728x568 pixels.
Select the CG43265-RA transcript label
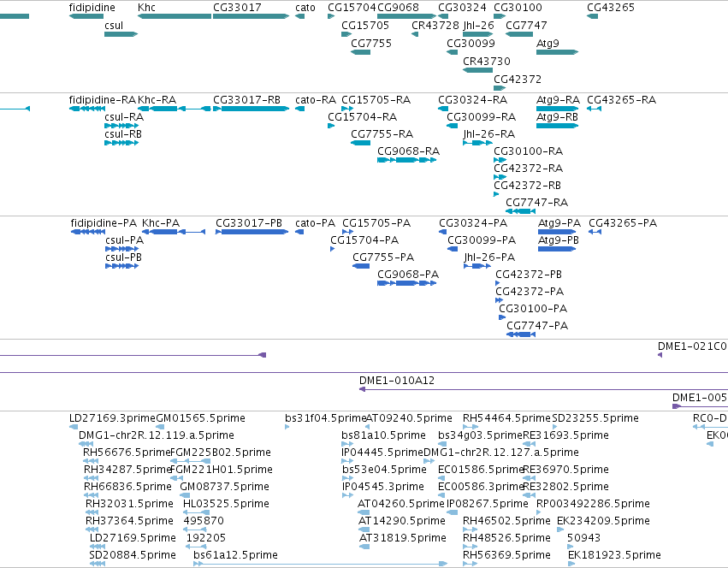(x=622, y=100)
